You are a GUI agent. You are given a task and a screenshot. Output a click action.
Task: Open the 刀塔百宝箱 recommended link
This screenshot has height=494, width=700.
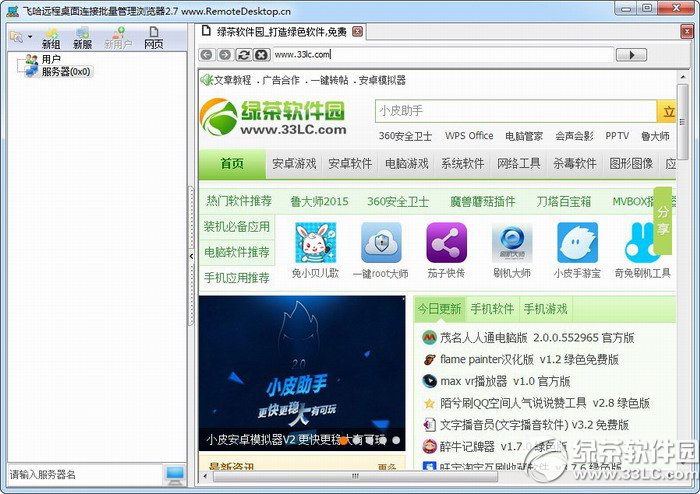click(x=564, y=202)
